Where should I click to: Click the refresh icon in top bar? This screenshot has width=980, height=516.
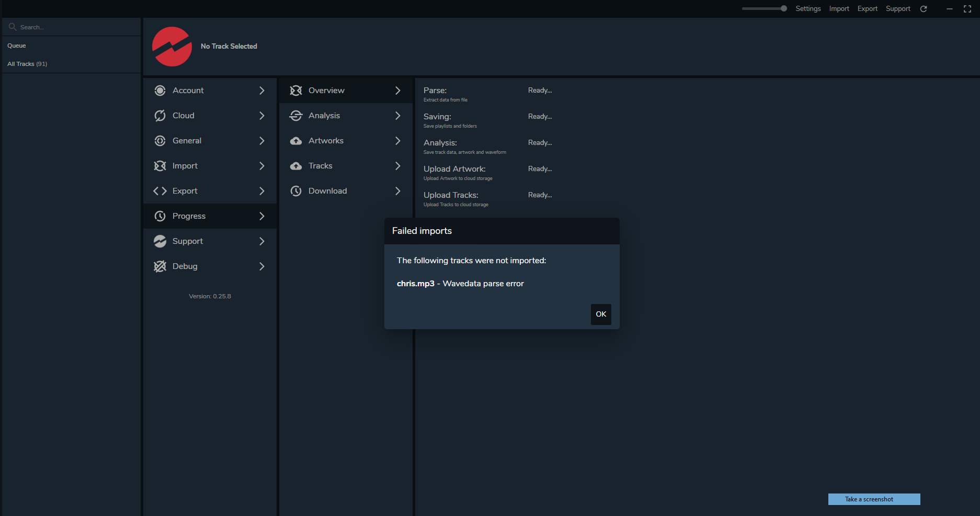(924, 9)
